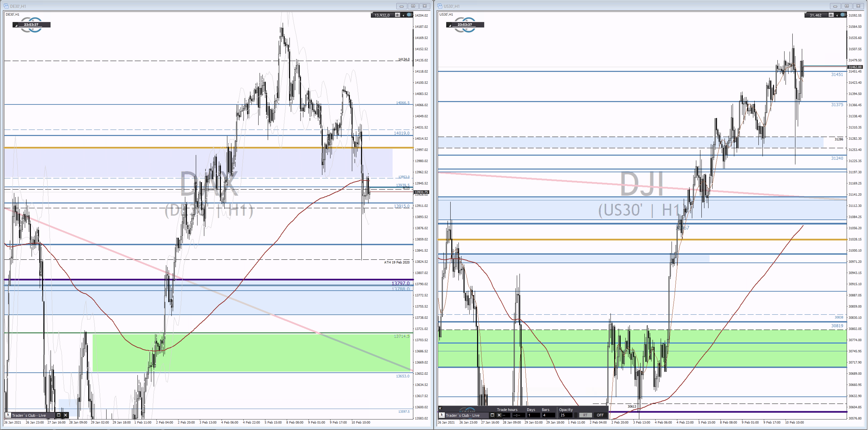Click the 31286 level label in DJI chart

(839, 139)
